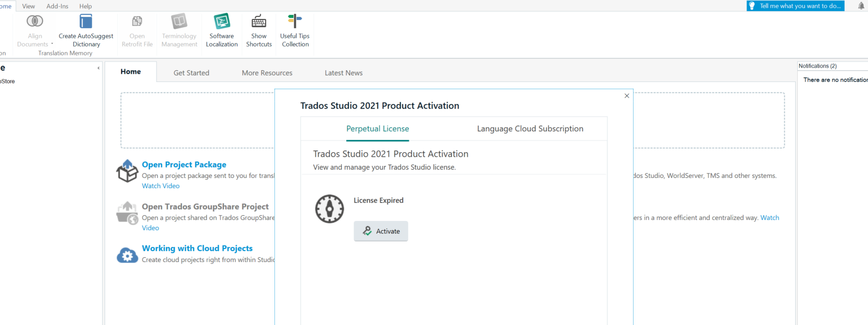This screenshot has width=868, height=325.
Task: Open Software Localization tool
Action: tap(222, 22)
